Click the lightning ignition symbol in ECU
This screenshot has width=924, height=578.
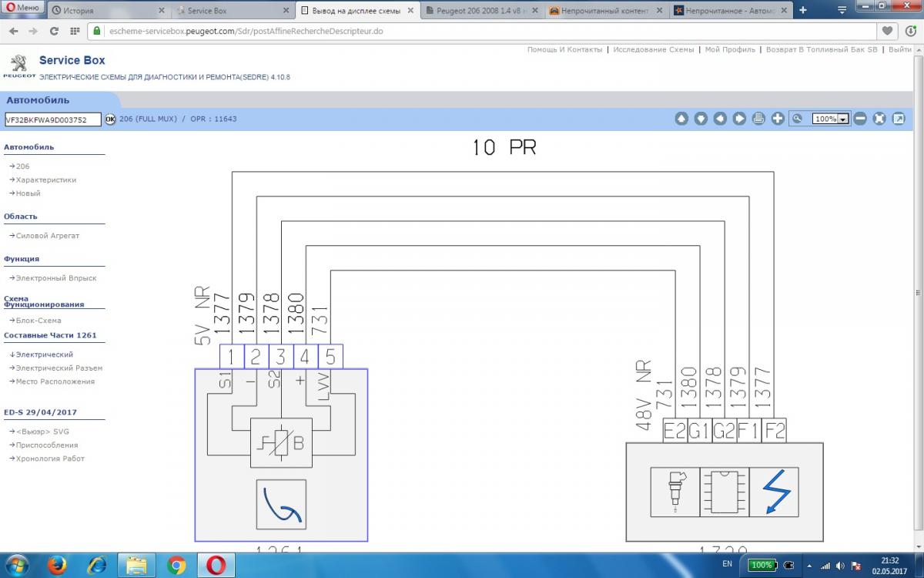coord(774,492)
